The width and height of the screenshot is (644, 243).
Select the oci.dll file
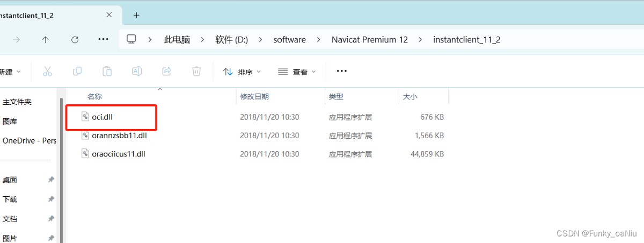(x=102, y=117)
